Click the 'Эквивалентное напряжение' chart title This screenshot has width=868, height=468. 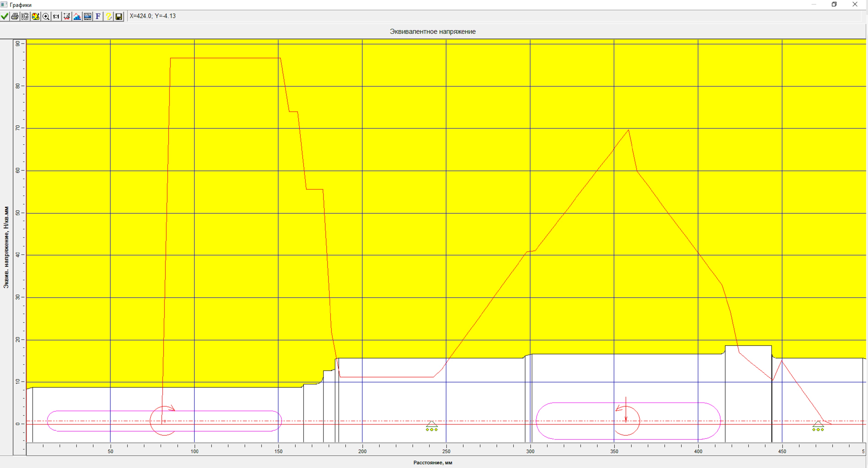[x=433, y=32]
